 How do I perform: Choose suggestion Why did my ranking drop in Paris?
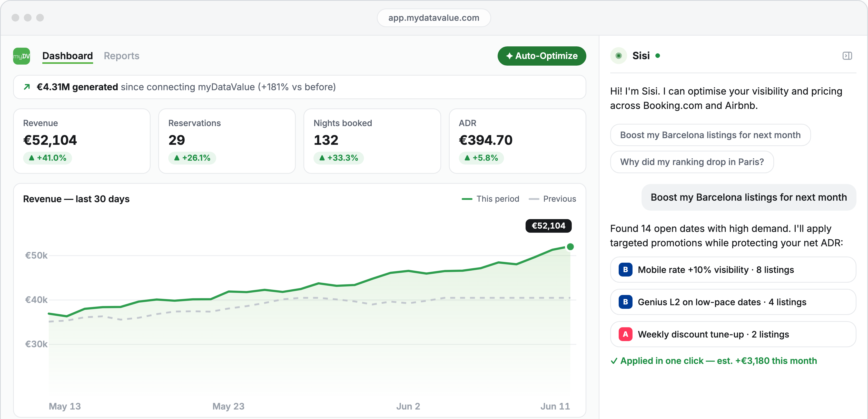pyautogui.click(x=692, y=162)
